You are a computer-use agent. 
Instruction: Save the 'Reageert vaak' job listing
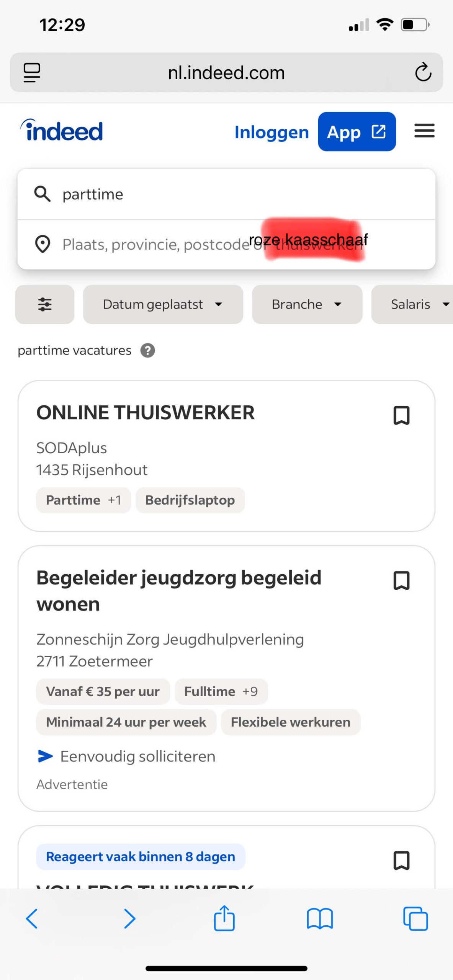tap(401, 860)
